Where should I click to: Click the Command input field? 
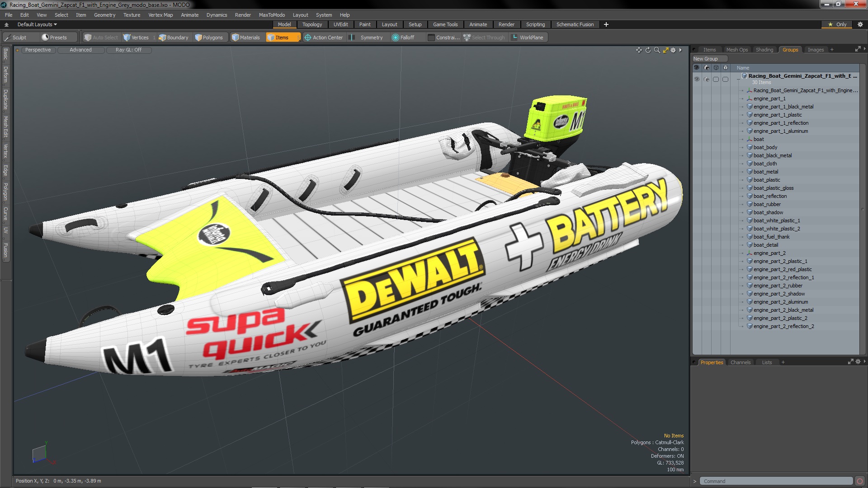click(x=776, y=481)
